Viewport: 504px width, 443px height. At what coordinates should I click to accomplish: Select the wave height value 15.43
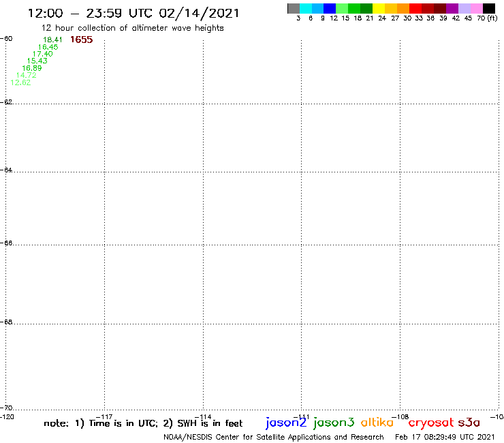point(37,61)
